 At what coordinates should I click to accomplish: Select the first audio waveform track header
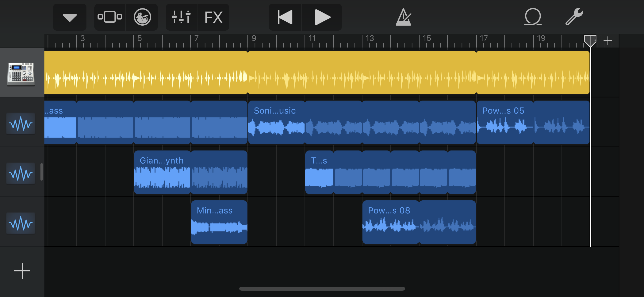21,124
